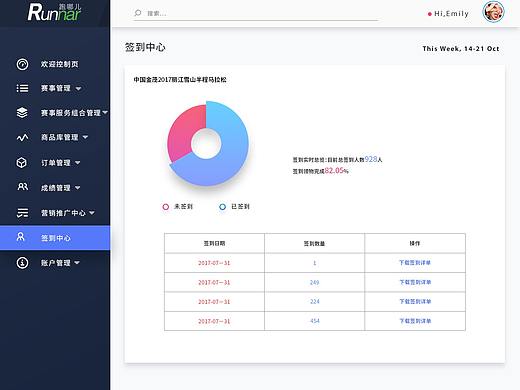
Task: Download check-in details for quantity 1 row
Action: [x=415, y=263]
